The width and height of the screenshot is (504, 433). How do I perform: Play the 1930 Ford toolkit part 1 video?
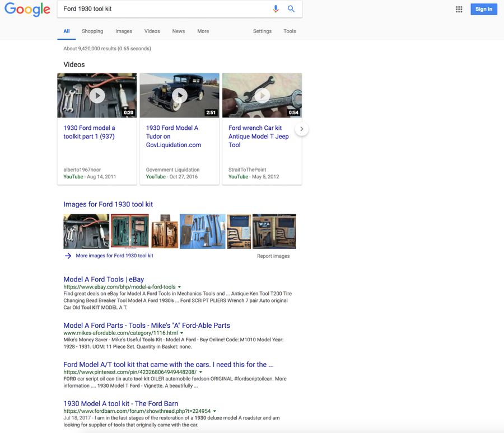click(x=97, y=95)
